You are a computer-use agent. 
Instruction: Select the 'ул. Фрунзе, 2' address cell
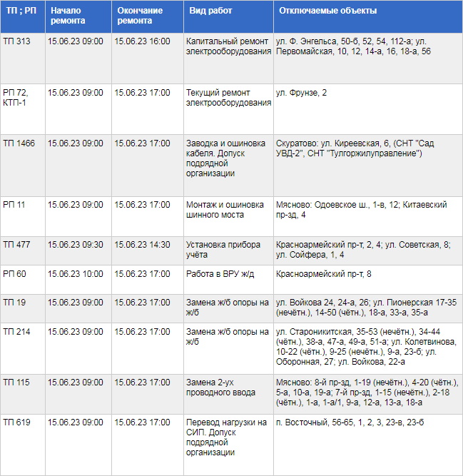tap(302, 93)
